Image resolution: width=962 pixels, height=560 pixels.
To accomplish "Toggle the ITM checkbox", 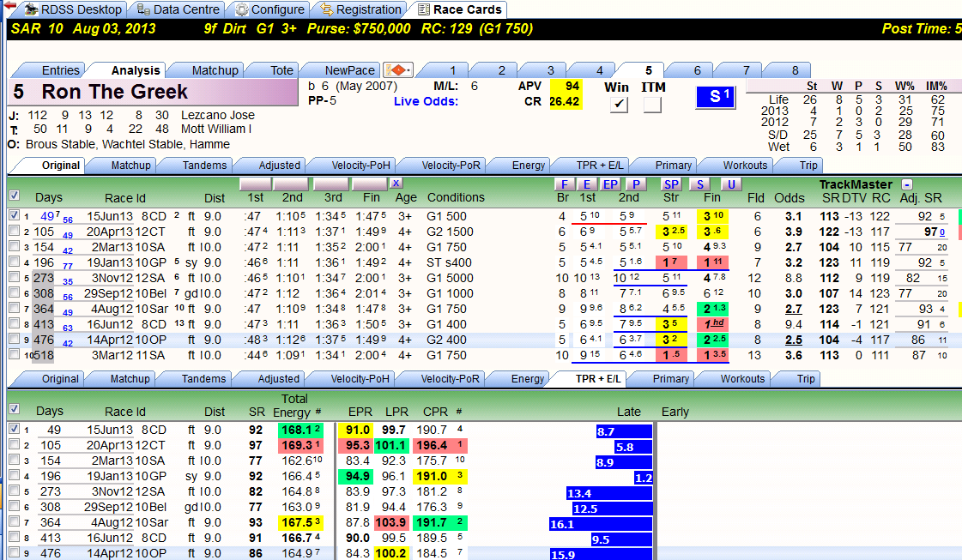I will click(x=652, y=105).
